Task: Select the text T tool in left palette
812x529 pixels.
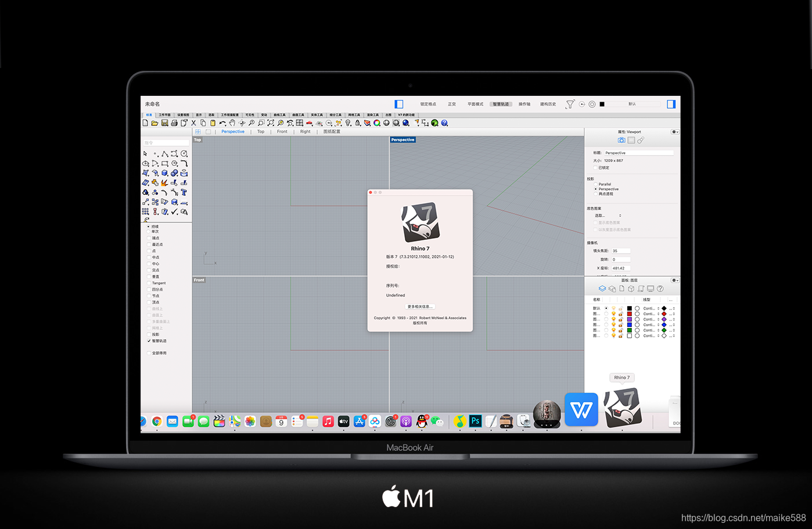Action: coord(184,192)
